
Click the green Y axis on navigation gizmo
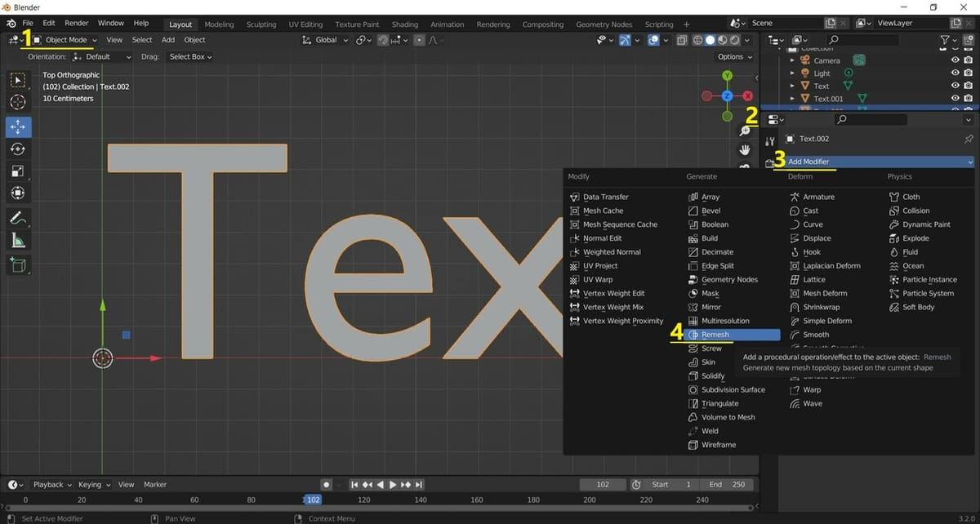pos(728,76)
